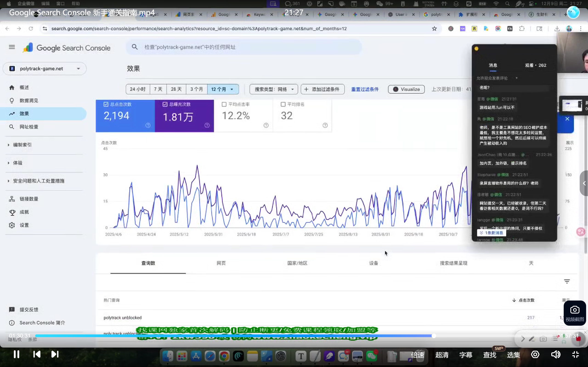Open the hamburger navigation menu
The height and width of the screenshot is (367, 588).
[12, 47]
